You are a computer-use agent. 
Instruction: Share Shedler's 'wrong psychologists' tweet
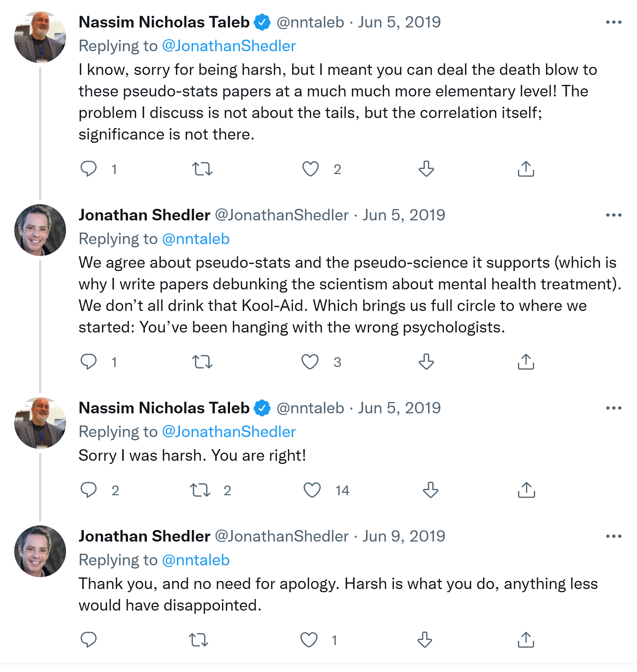pyautogui.click(x=526, y=362)
